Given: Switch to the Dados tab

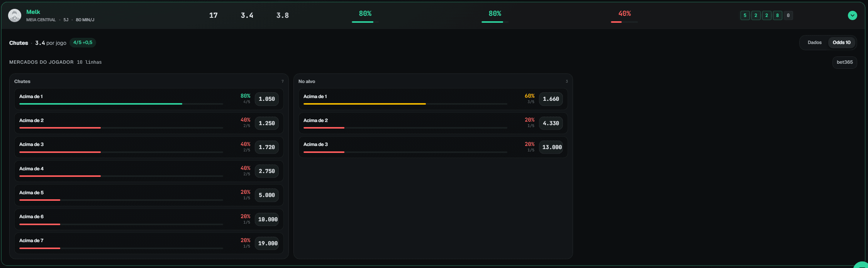Looking at the screenshot, I should click(814, 42).
